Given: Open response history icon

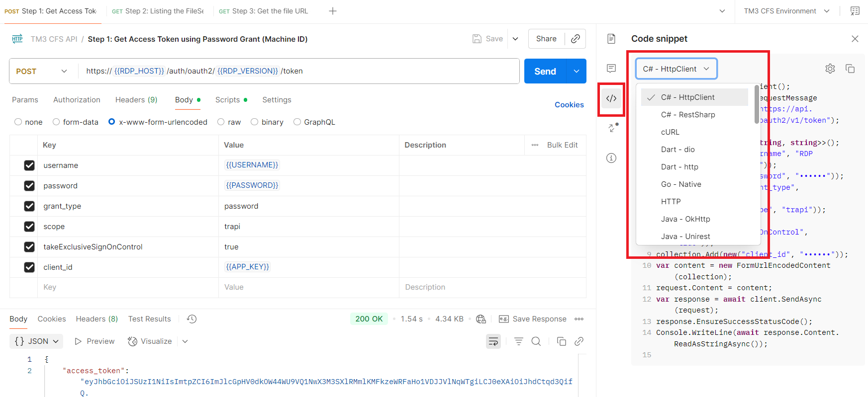Looking at the screenshot, I should tap(192, 319).
